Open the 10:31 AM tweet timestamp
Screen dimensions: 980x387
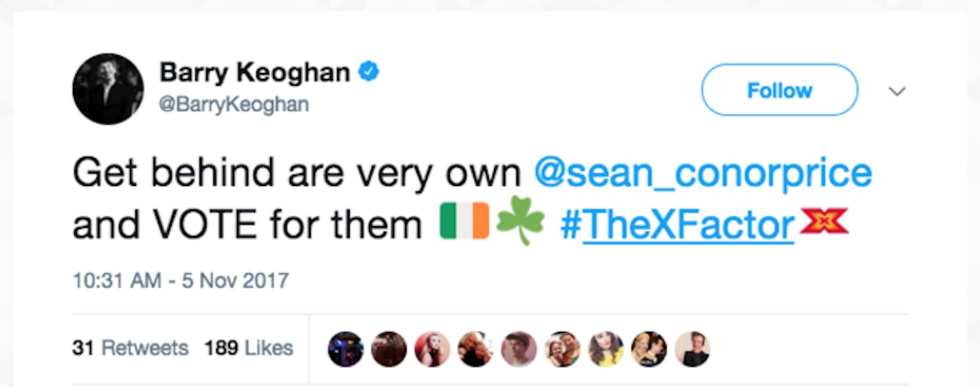tap(180, 280)
